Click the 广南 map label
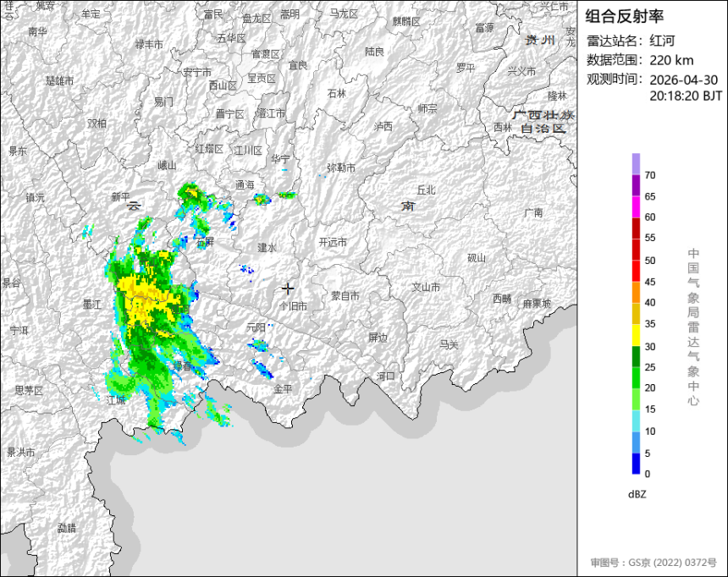The width and height of the screenshot is (728, 577). point(533,212)
